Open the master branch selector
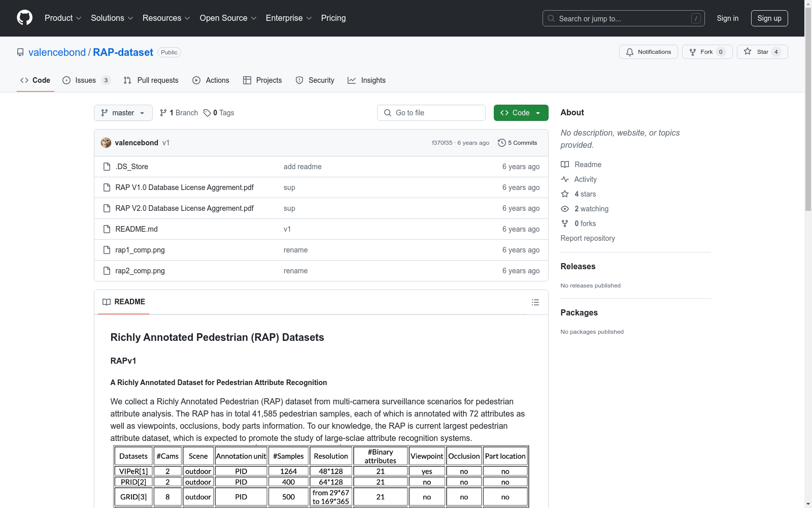Screen dimensions: 812x508 coord(123,113)
